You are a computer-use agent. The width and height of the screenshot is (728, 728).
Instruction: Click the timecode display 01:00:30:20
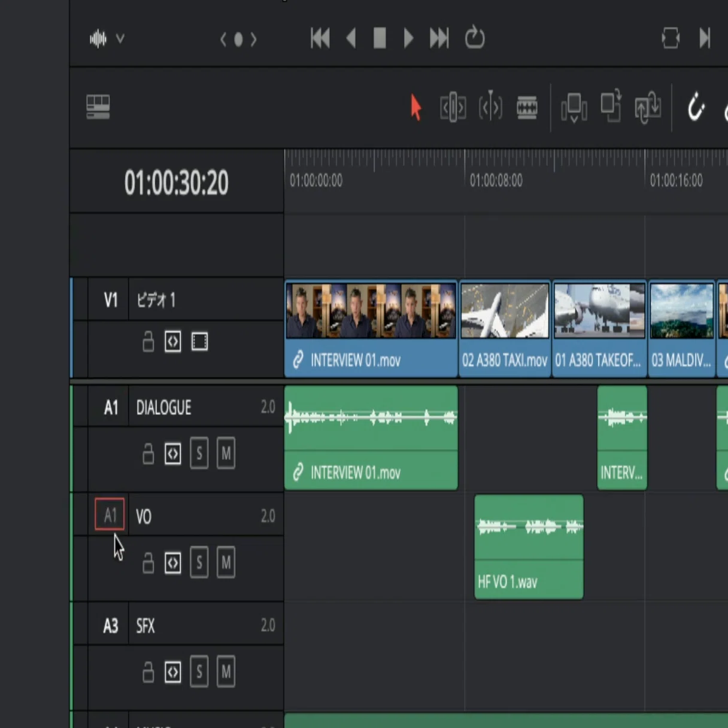[x=176, y=183]
